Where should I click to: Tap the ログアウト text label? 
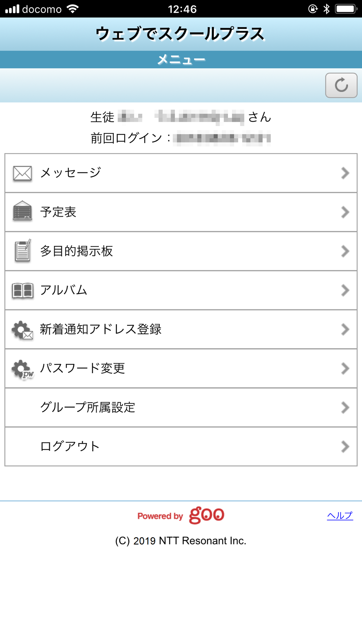[70, 447]
